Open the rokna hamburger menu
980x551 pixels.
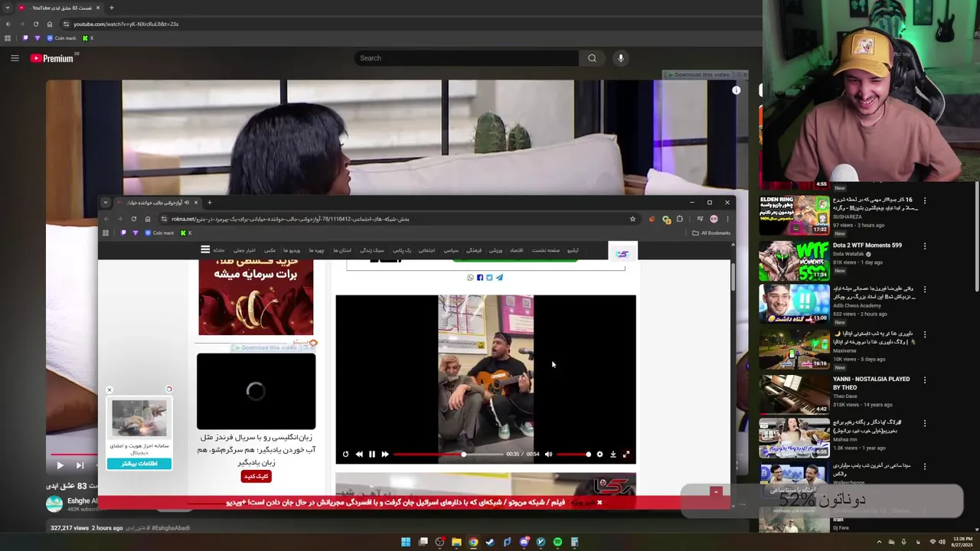tap(205, 249)
